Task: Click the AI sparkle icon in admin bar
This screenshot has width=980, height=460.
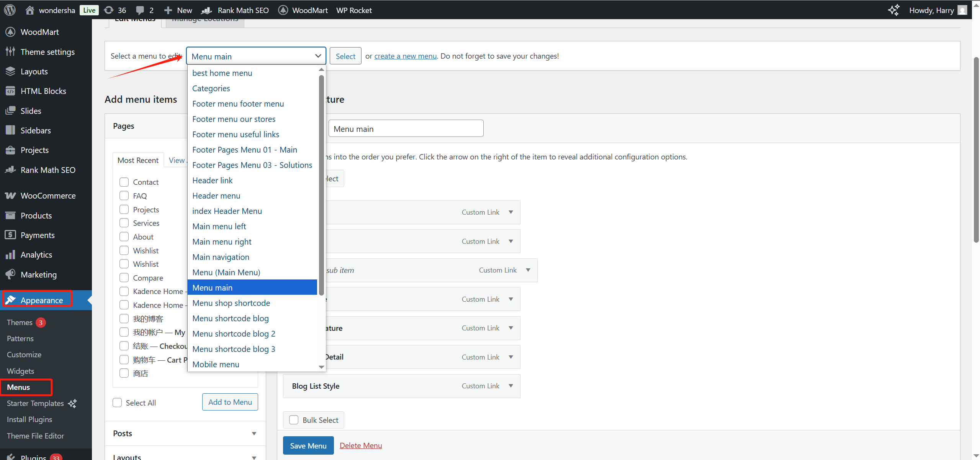Action: pyautogui.click(x=893, y=10)
